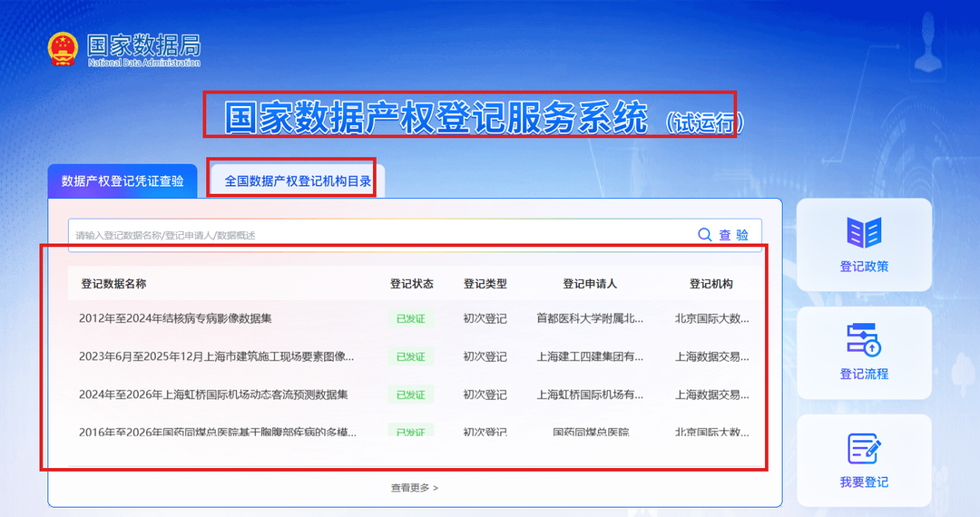Click 已发证 badge in 结核病 row
This screenshot has width=980, height=517.
coord(411,318)
